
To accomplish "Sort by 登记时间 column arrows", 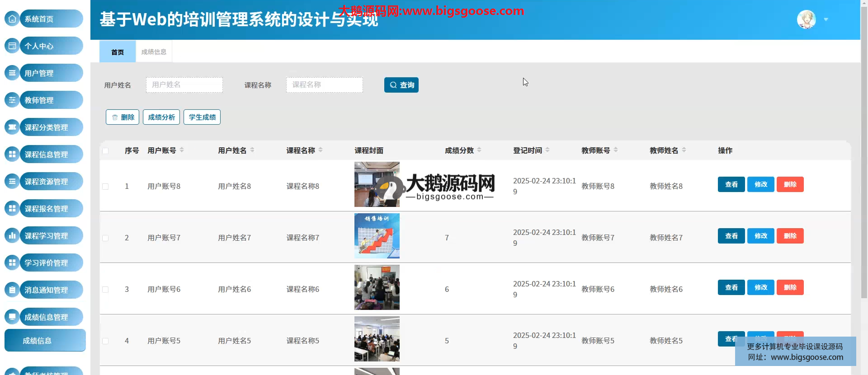I will [547, 150].
